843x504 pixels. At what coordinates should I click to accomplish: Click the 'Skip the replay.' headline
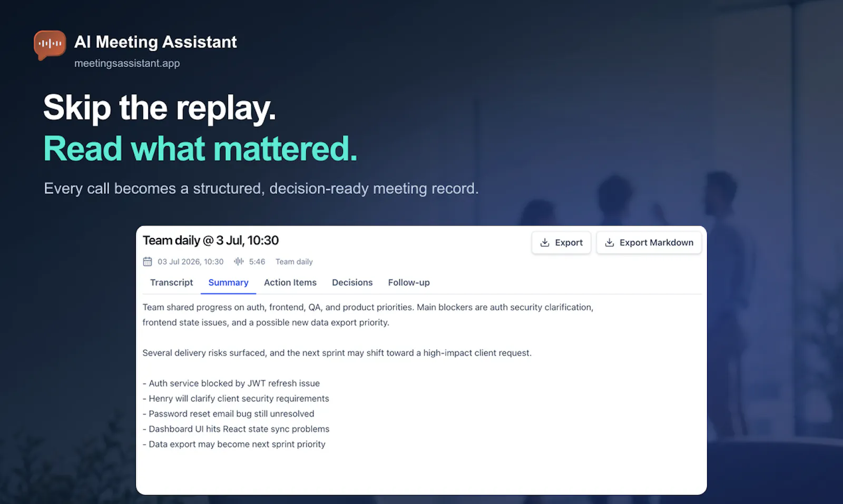point(160,108)
